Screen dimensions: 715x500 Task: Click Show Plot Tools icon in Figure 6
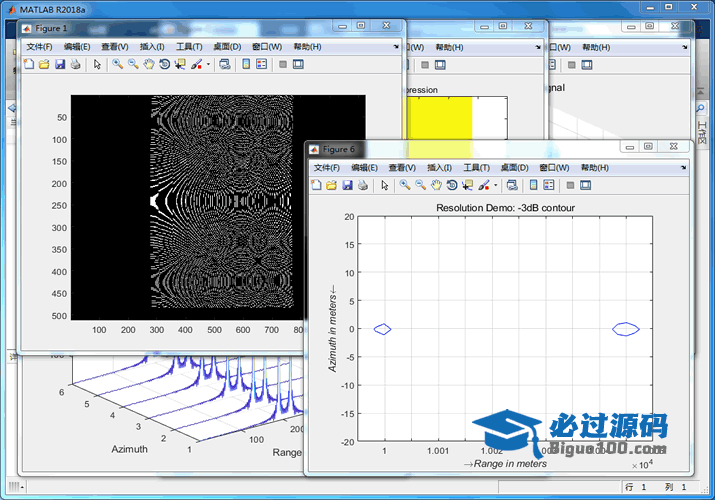[x=585, y=185]
